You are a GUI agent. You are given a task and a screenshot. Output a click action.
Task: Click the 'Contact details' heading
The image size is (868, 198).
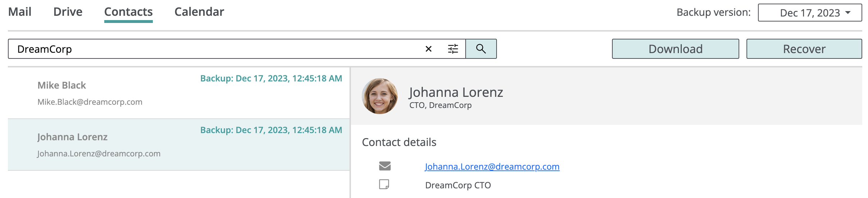click(x=399, y=142)
